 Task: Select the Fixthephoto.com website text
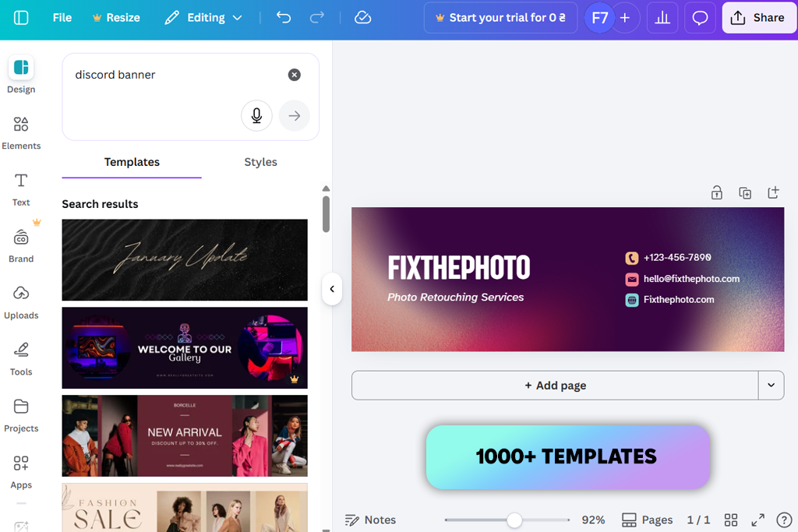(x=679, y=300)
